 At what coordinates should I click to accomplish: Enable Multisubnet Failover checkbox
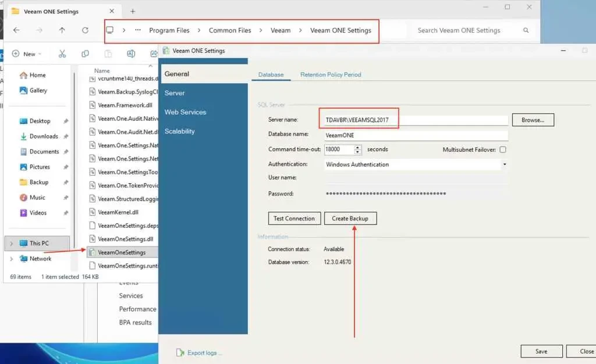503,149
